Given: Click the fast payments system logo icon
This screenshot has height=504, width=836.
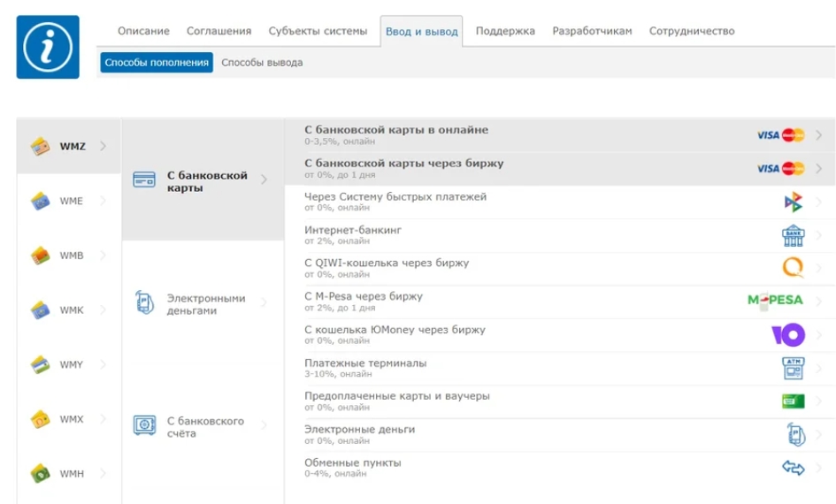Looking at the screenshot, I should (x=793, y=202).
